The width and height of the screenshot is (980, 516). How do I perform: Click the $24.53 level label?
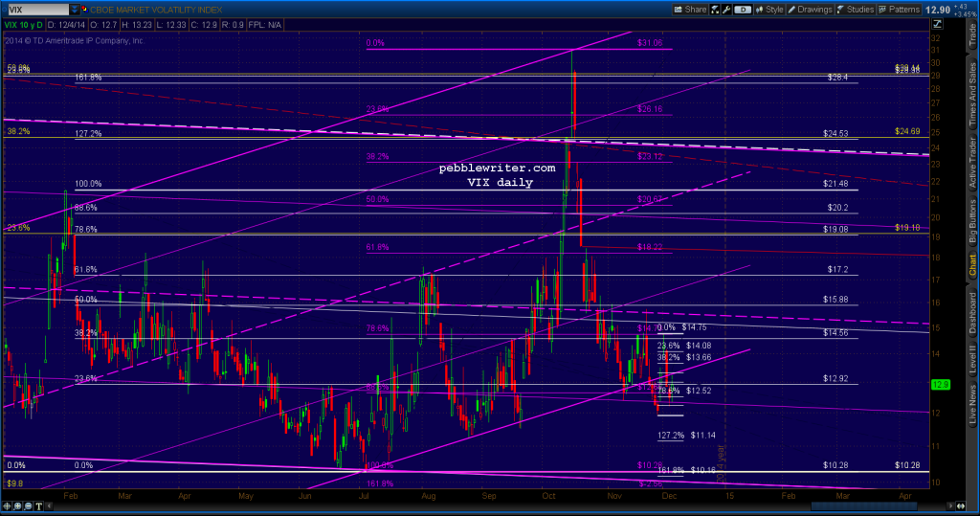point(835,134)
